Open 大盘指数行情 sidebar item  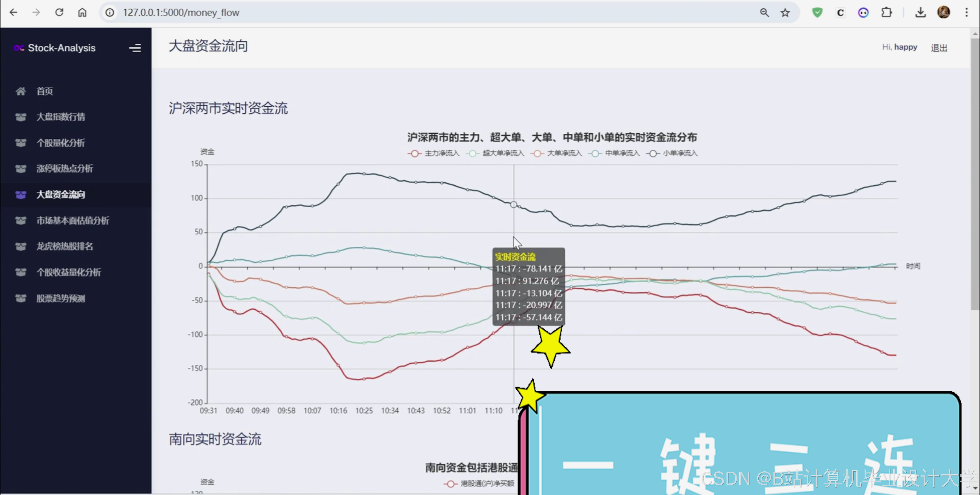tap(61, 117)
